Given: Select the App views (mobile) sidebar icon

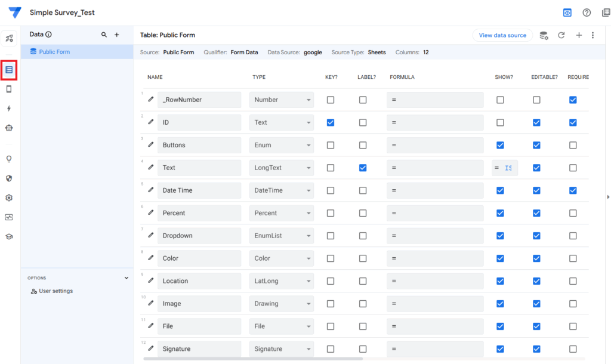Looking at the screenshot, I should coord(9,88).
